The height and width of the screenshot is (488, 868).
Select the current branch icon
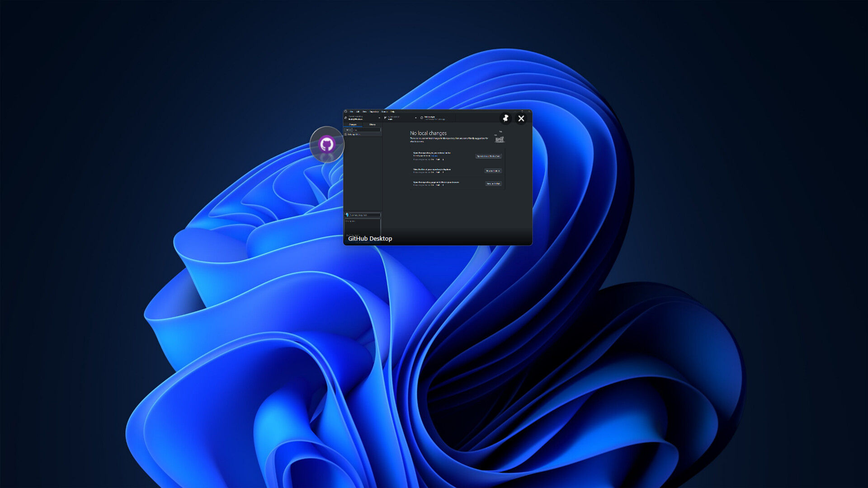[x=385, y=117]
